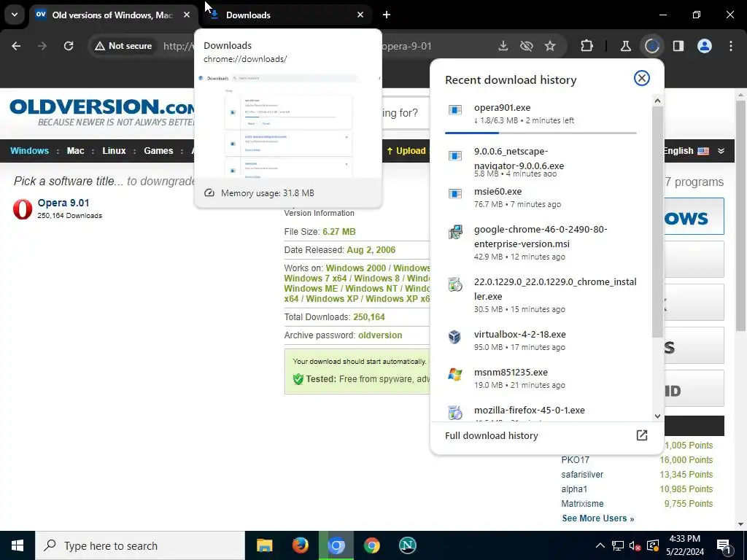The height and width of the screenshot is (560, 747).
Task: Open the Windows Start menu
Action: (x=18, y=545)
